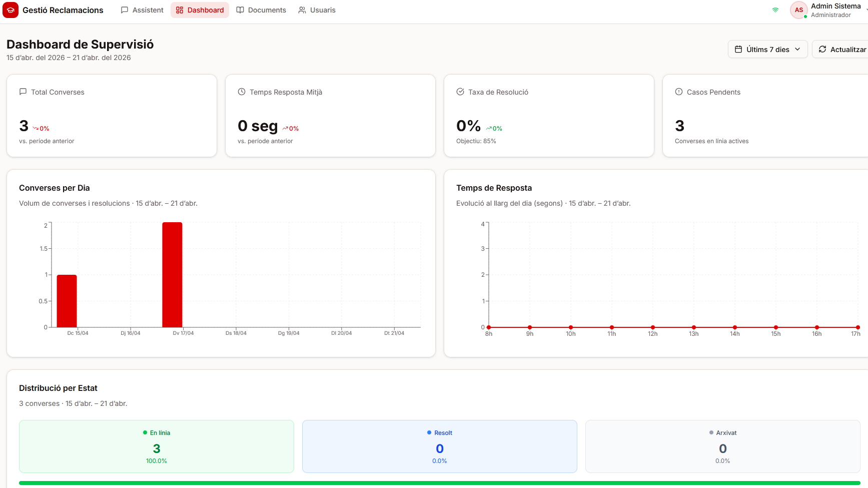Open the Últims 7 dies date range selector
The width and height of the screenshot is (868, 488).
pos(767,49)
